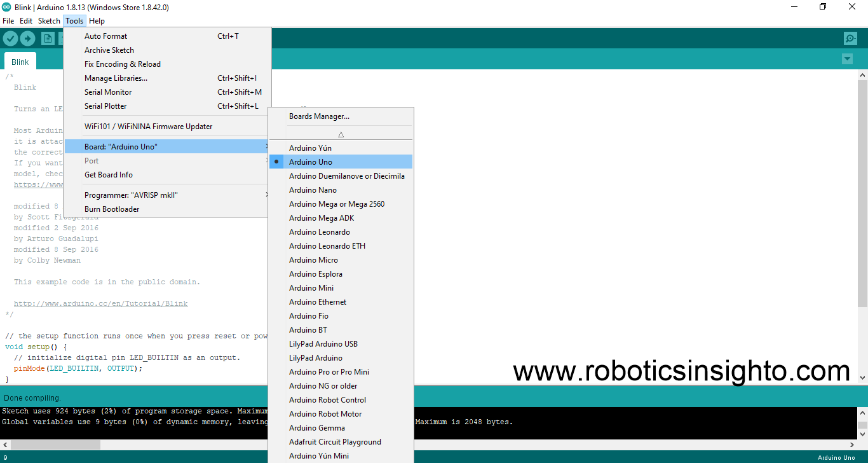
Task: Open the sketch tab dropdown arrow
Action: click(x=847, y=59)
